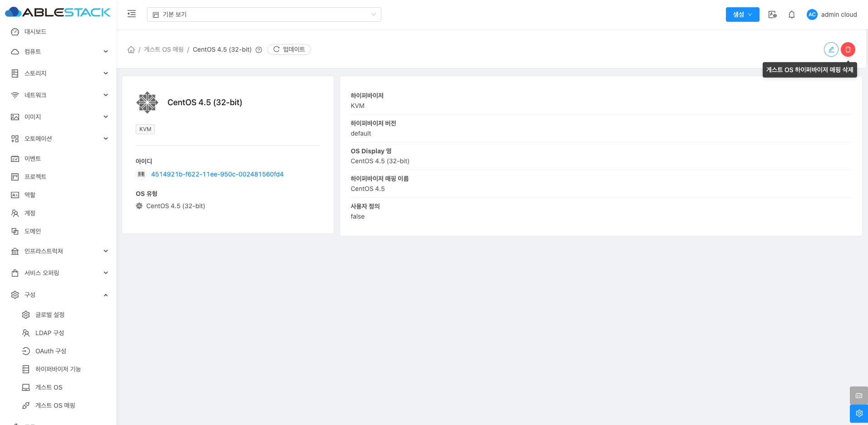Expand the 서비스 오퍼링 menu
Viewport: 868px width, 425px height.
pyautogui.click(x=58, y=273)
